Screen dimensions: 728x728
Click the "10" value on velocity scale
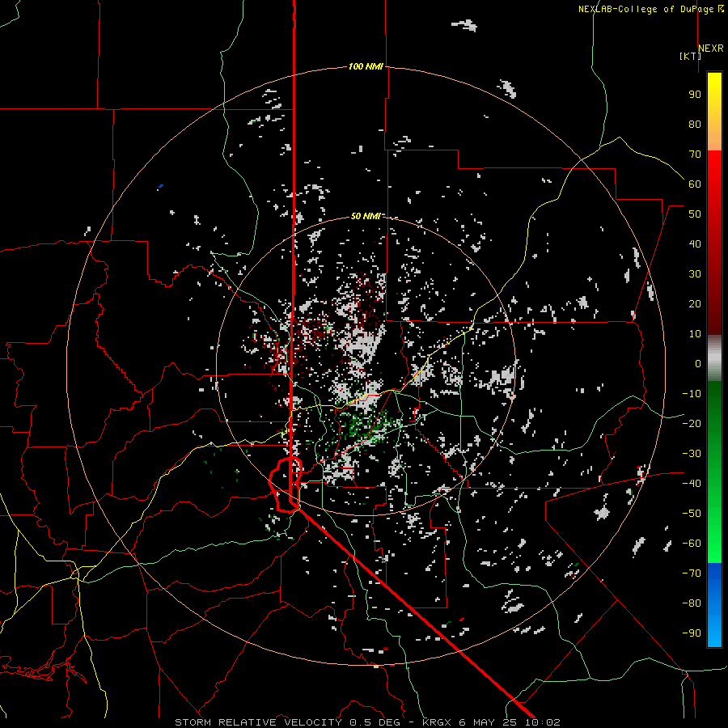695,334
